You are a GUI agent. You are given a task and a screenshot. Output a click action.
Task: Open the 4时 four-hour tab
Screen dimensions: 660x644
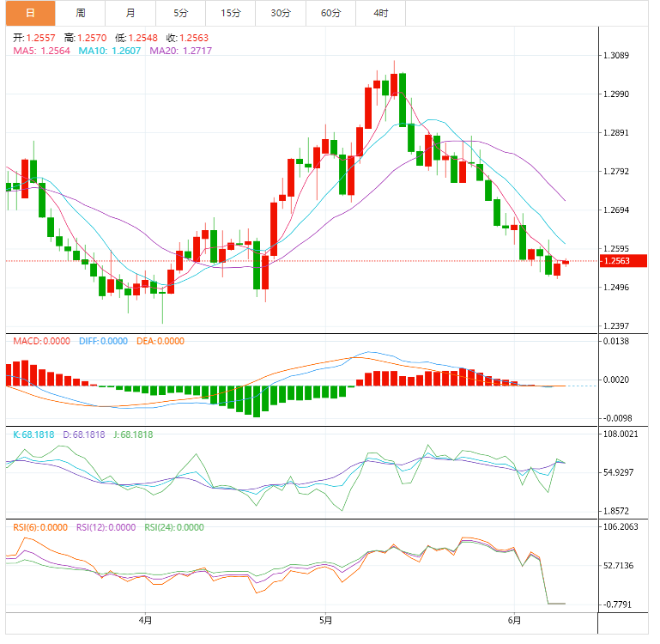pos(380,13)
